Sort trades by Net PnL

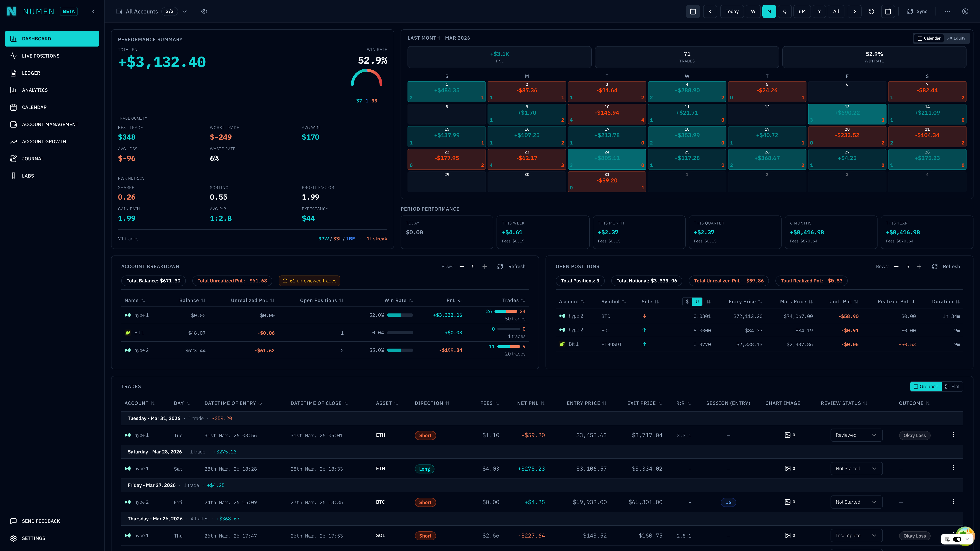point(531,403)
